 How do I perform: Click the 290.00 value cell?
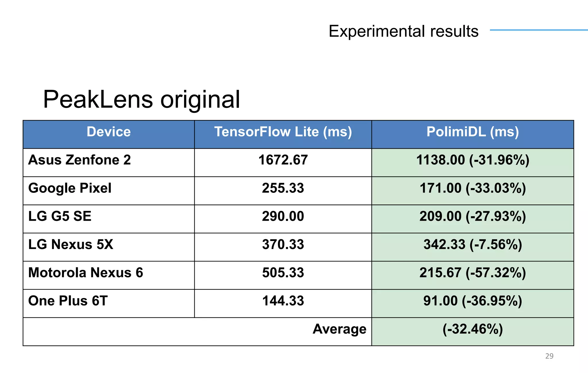click(x=283, y=219)
